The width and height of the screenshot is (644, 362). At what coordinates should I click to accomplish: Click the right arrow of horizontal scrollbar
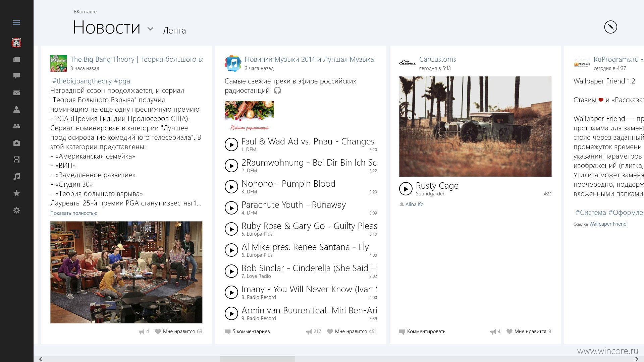click(637, 359)
